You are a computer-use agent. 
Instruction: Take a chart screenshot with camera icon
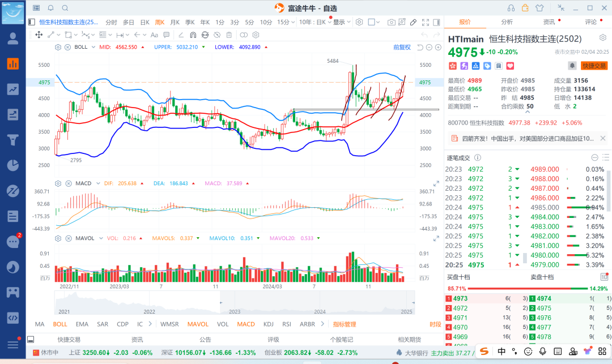[391, 22]
